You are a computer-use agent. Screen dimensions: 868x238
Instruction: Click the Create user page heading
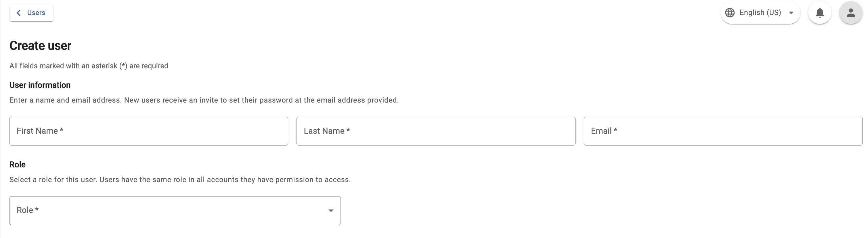(40, 46)
